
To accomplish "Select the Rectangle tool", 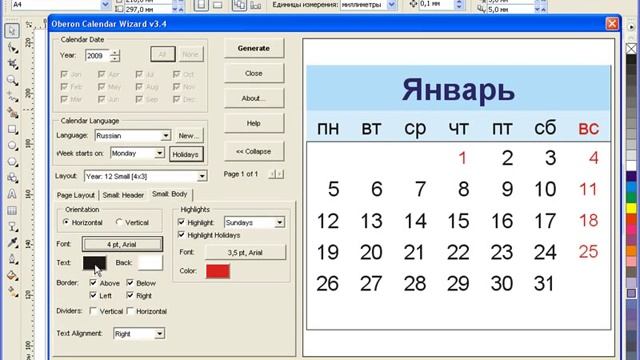I will click(x=12, y=129).
